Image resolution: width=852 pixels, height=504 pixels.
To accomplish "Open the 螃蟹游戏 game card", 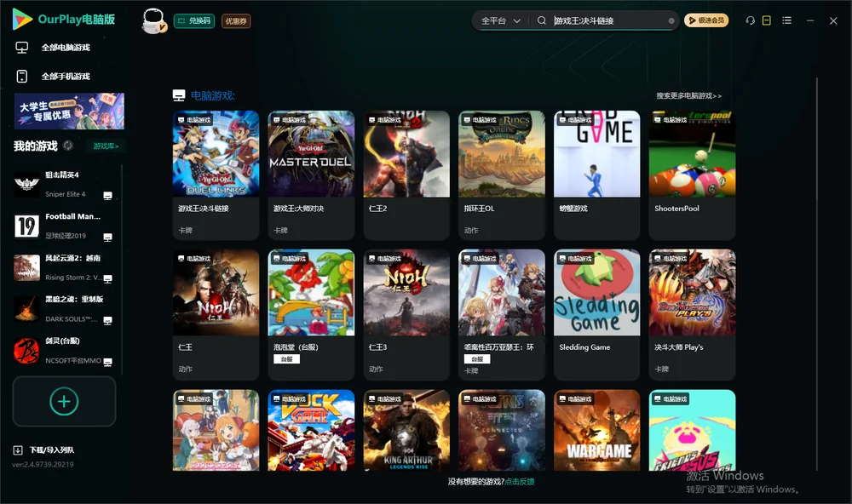I will [596, 175].
